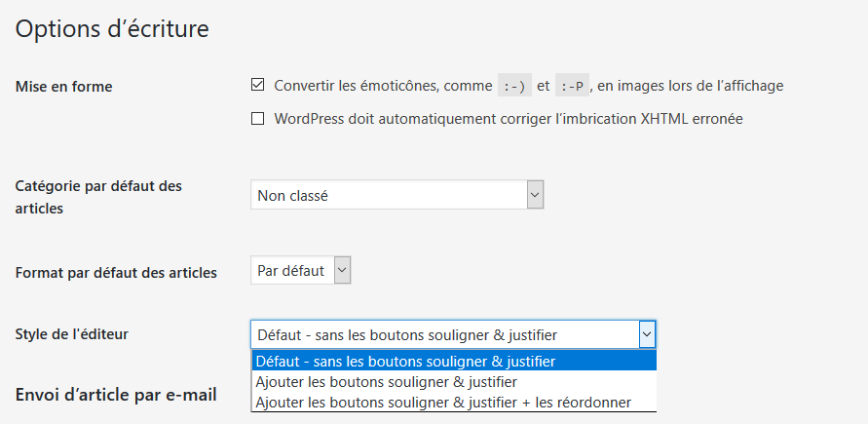The image size is (868, 424).
Task: Click the 'Catégorie par défaut des articles' label
Action: click(x=98, y=197)
